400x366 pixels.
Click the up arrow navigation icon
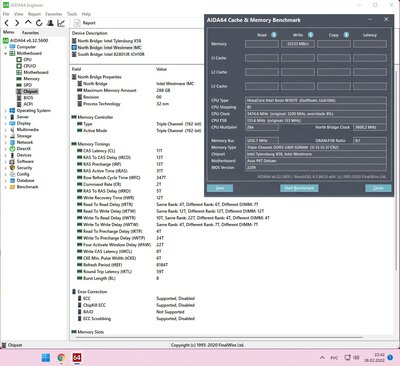pyautogui.click(x=28, y=23)
